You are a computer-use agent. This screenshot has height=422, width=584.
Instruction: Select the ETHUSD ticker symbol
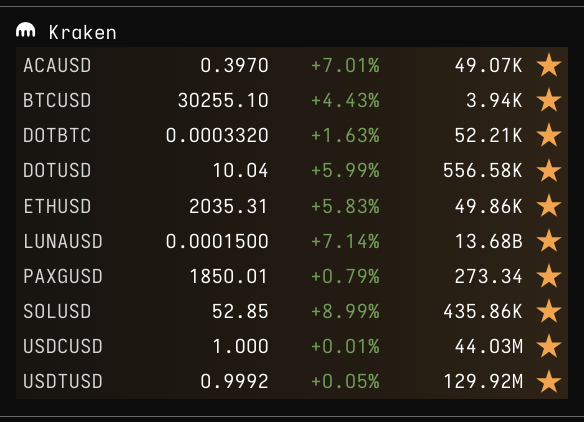(57, 206)
